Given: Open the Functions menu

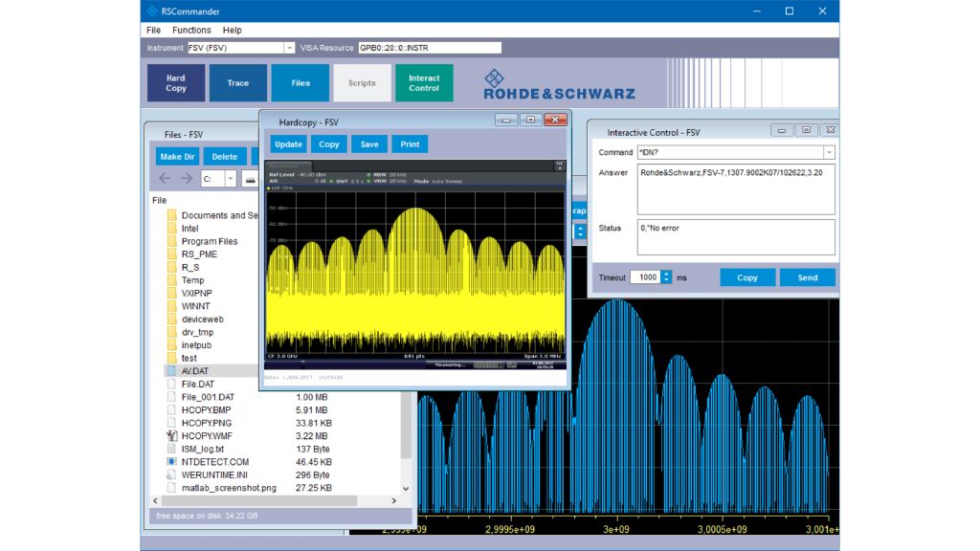Looking at the screenshot, I should [x=191, y=31].
